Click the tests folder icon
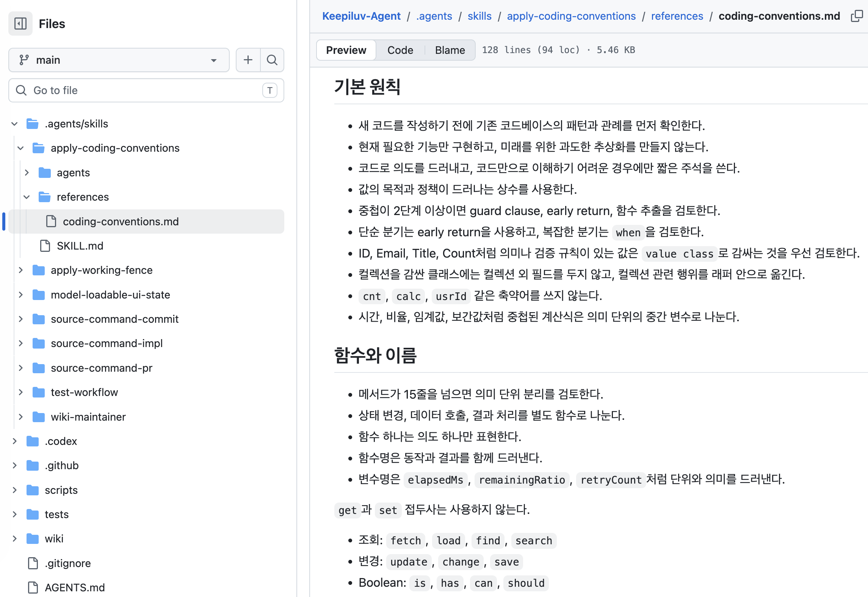 click(x=33, y=514)
